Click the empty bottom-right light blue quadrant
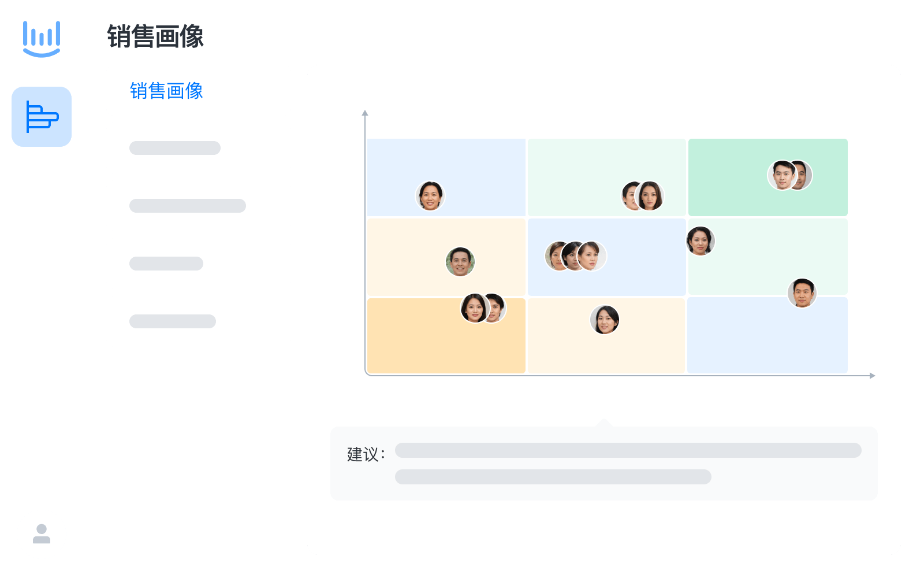Screen dimensions: 924x578 (x=768, y=347)
